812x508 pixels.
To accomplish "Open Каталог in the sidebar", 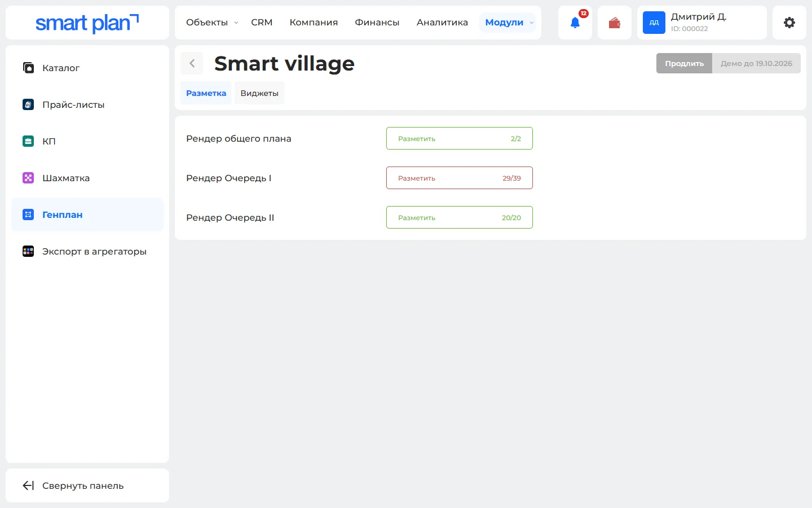I will point(87,68).
